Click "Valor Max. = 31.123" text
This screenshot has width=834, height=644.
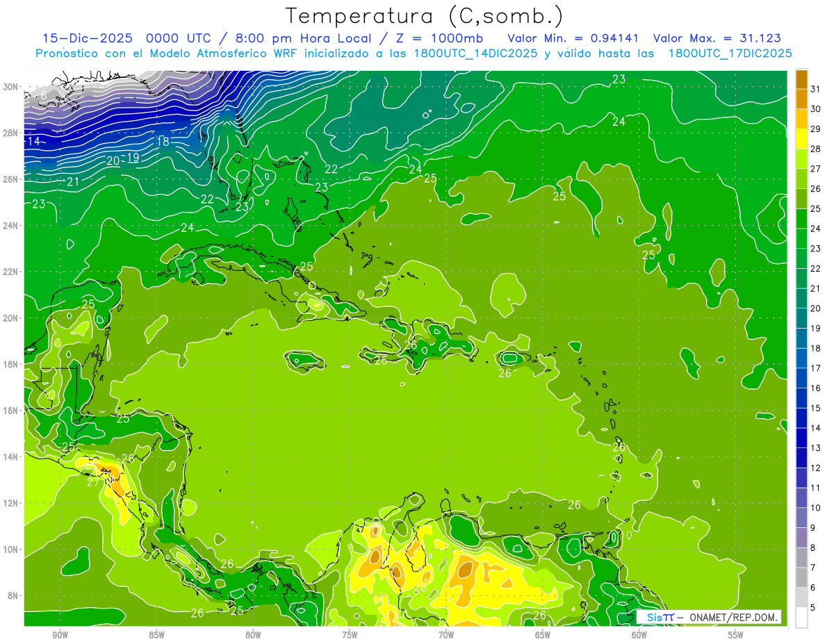point(717,38)
